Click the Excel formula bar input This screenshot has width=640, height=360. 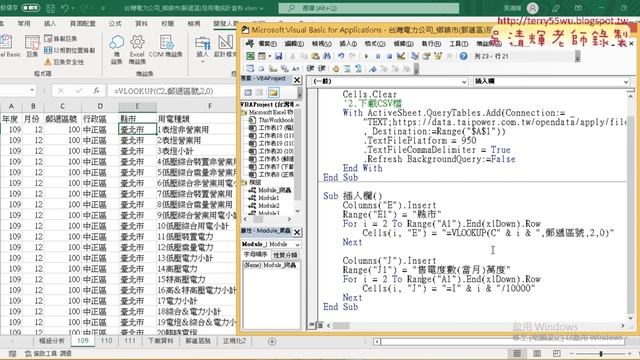pos(171,91)
